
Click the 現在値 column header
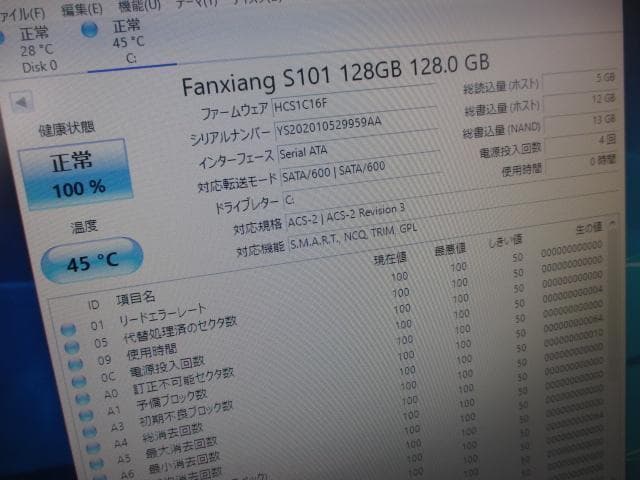click(x=390, y=259)
